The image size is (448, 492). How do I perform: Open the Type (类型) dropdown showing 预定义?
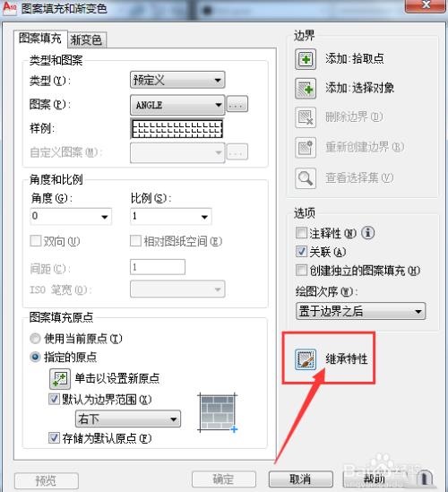tap(177, 80)
